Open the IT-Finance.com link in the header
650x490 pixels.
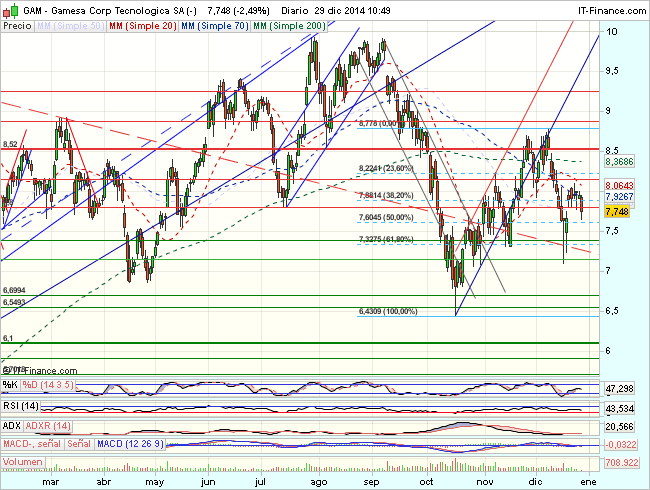[x=612, y=11]
